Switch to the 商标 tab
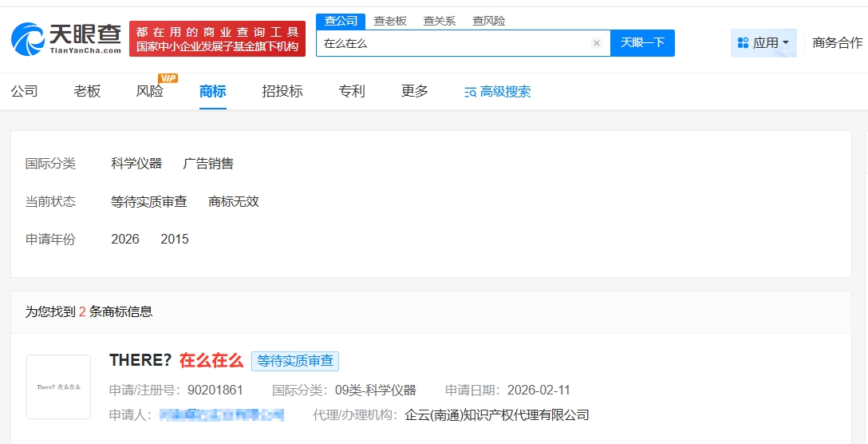Image resolution: width=868 pixels, height=444 pixels. tap(212, 91)
